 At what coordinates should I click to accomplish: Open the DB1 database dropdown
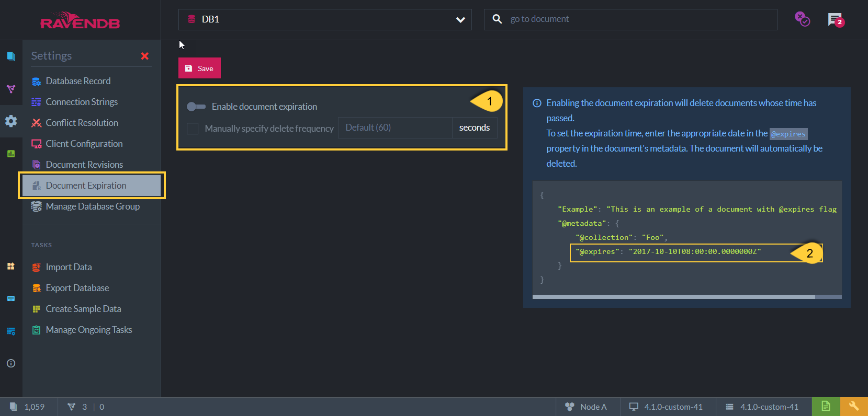[x=325, y=19]
